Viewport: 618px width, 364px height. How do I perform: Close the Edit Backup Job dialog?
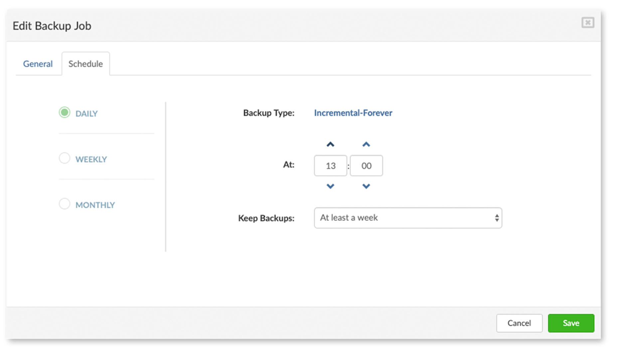587,23
